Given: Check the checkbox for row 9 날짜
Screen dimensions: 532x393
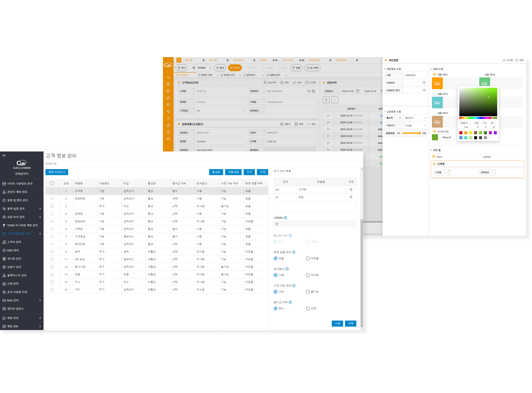Looking at the screenshot, I should click(x=52, y=252).
